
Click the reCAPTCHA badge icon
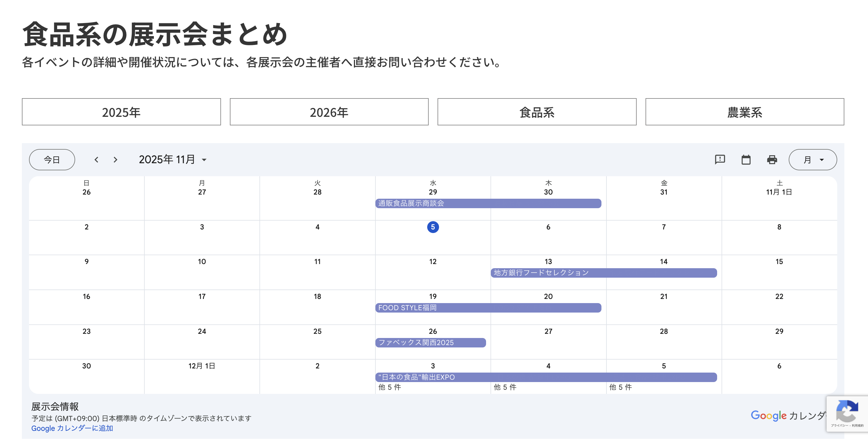tap(847, 411)
